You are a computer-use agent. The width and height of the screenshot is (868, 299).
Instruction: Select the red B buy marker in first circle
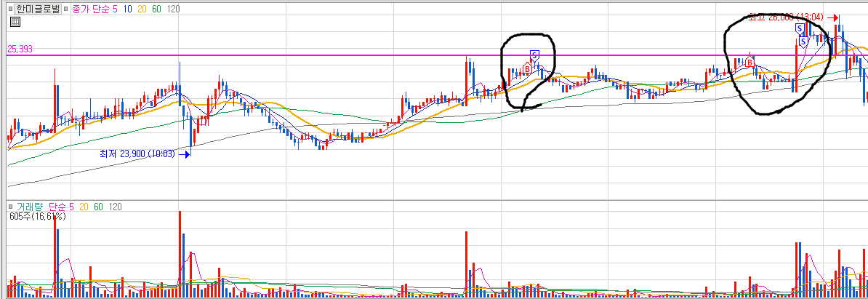[528, 68]
